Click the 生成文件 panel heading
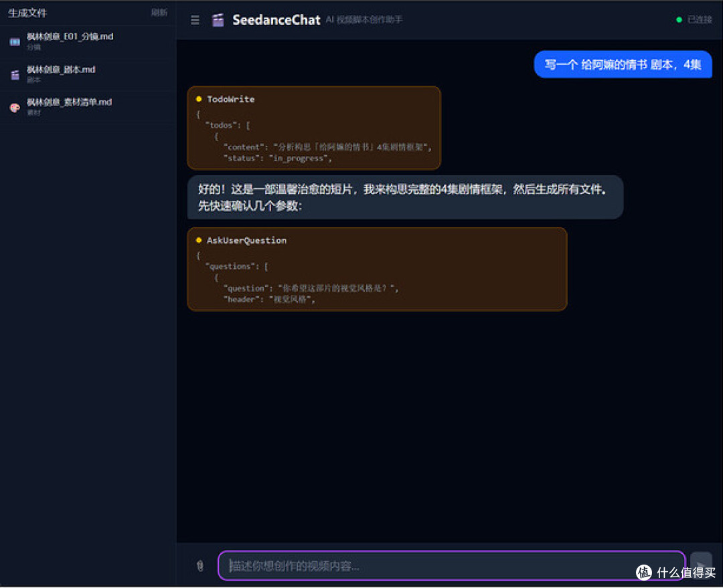Image resolution: width=723 pixels, height=588 pixels. [27, 13]
